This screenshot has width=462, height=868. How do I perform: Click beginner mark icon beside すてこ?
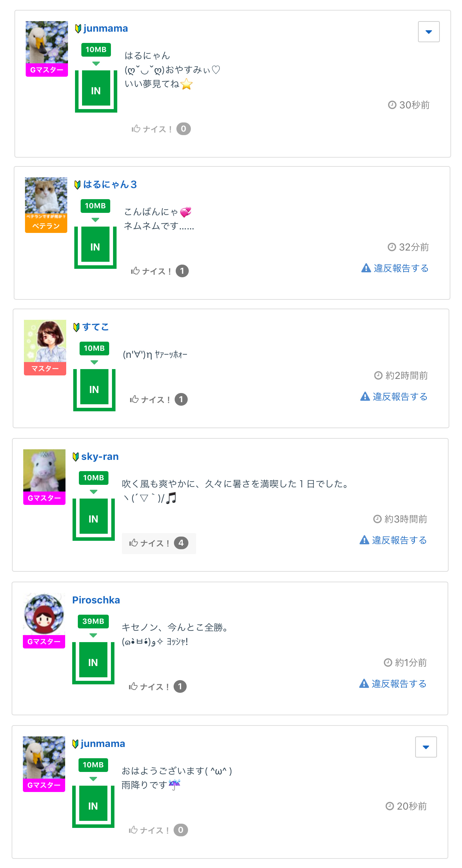pos(76,327)
